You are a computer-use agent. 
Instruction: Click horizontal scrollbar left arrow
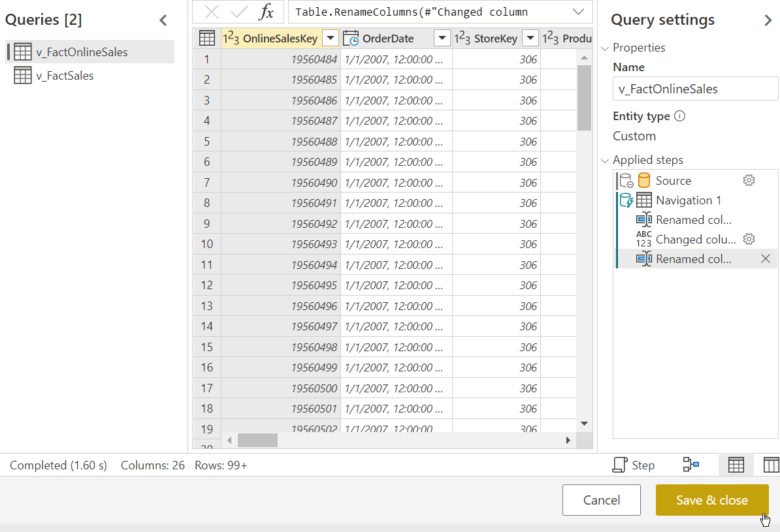tap(229, 441)
